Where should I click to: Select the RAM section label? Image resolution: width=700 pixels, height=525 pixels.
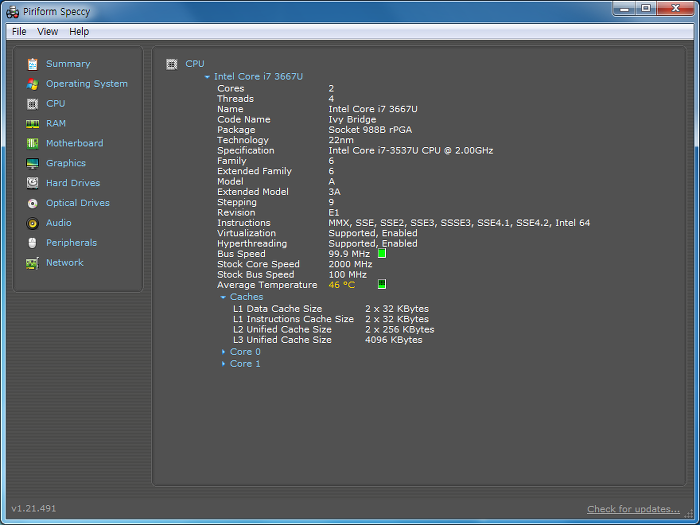click(x=56, y=123)
